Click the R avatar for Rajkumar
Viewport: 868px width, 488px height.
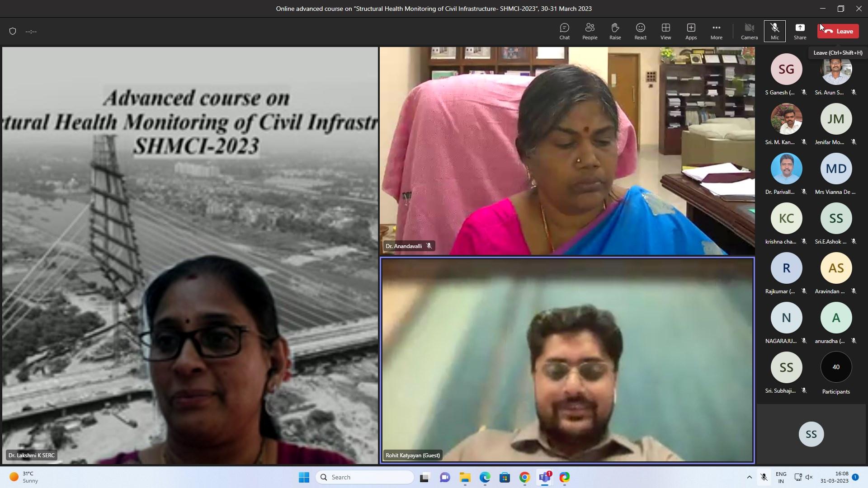click(786, 268)
